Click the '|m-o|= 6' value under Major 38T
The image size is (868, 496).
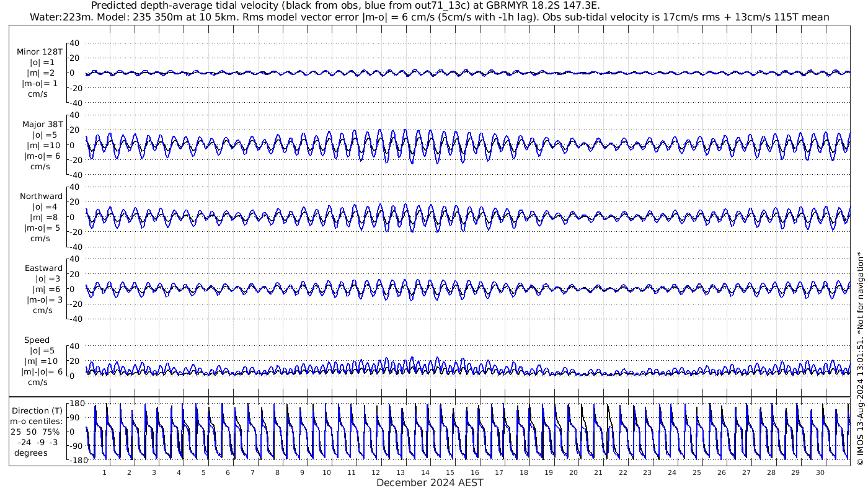pos(42,156)
